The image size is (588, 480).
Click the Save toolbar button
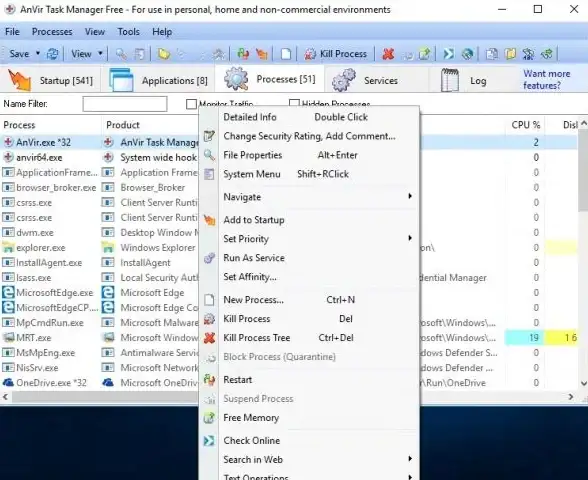point(19,54)
